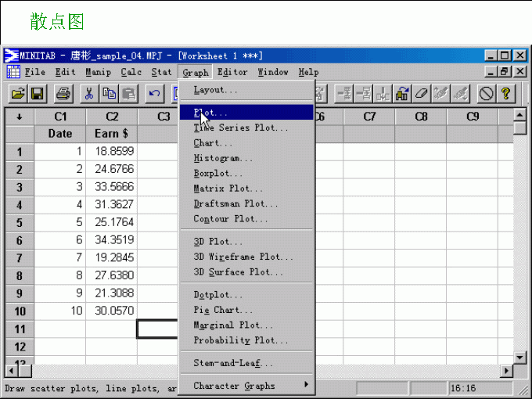This screenshot has width=532, height=399.
Task: Select Plot... from the Graph menu
Action: point(211,113)
